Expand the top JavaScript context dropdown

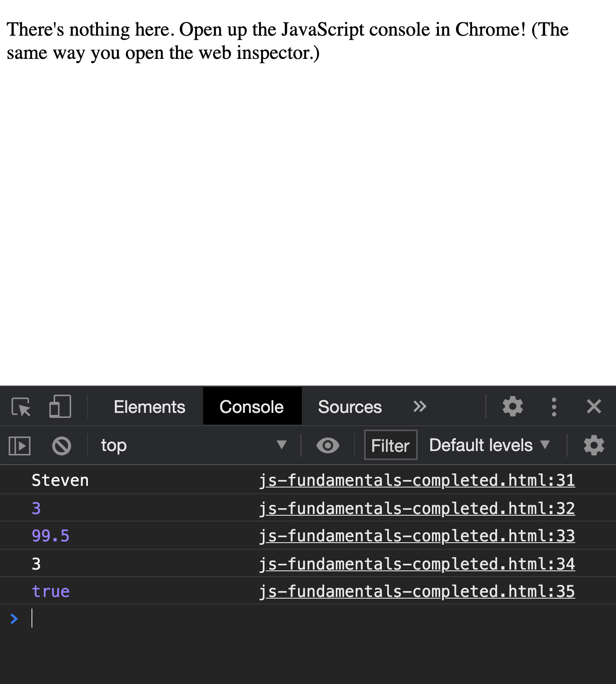pos(194,446)
